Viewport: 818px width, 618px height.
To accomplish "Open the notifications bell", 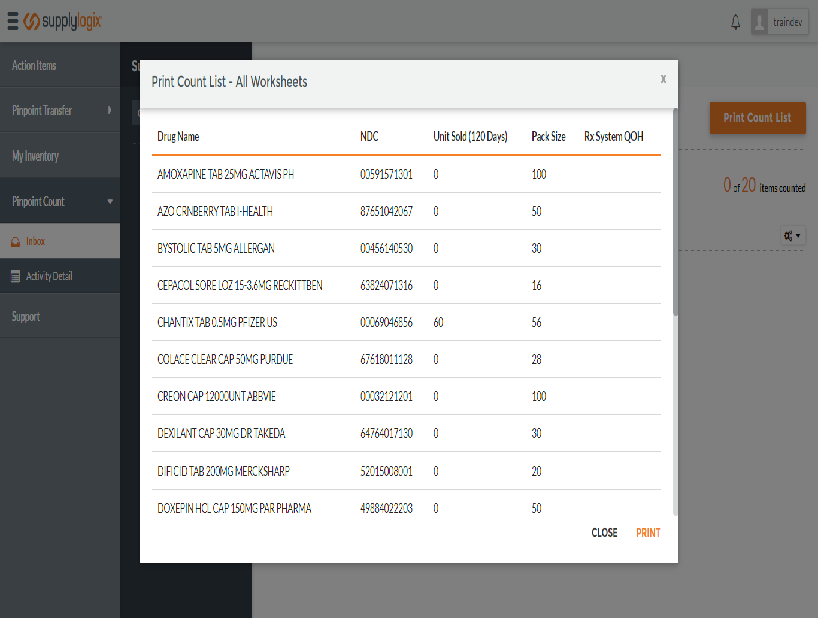I will tap(736, 21).
